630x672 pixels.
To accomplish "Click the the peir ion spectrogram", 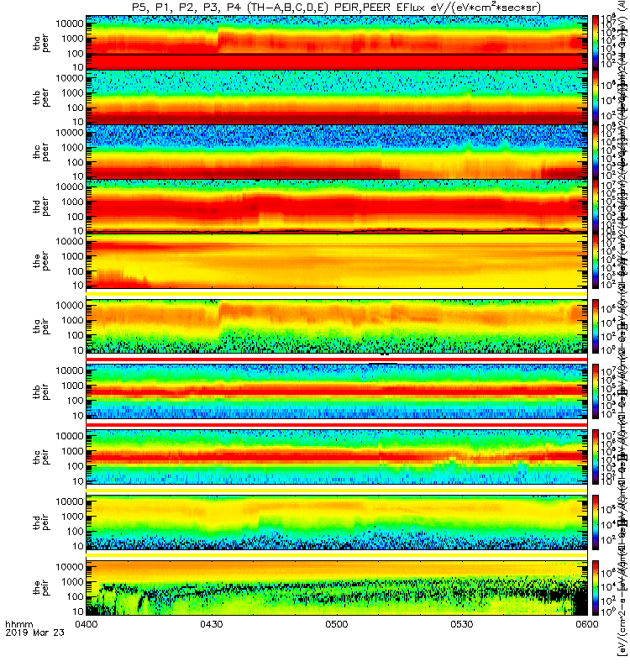I will pos(337,588).
